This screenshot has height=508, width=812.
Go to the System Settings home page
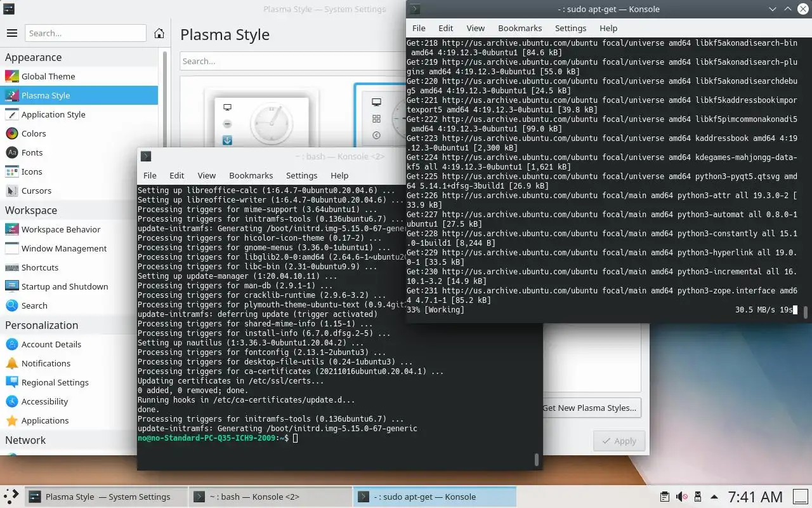(x=159, y=33)
